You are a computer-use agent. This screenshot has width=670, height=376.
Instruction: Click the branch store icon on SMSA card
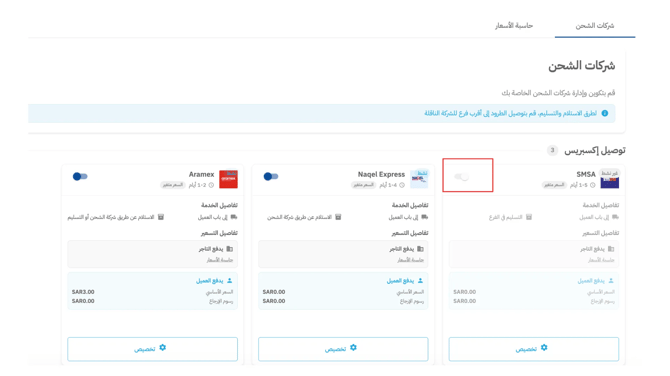(529, 217)
